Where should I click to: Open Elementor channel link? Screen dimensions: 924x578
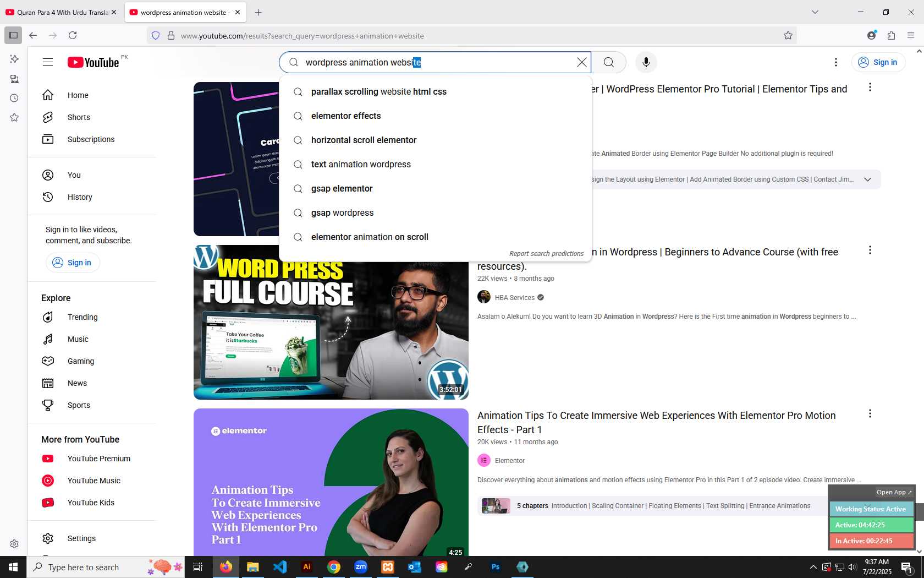coord(510,461)
